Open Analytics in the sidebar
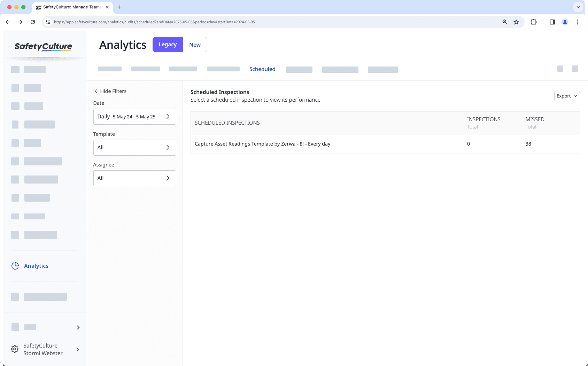The height and width of the screenshot is (366, 588). (x=36, y=266)
